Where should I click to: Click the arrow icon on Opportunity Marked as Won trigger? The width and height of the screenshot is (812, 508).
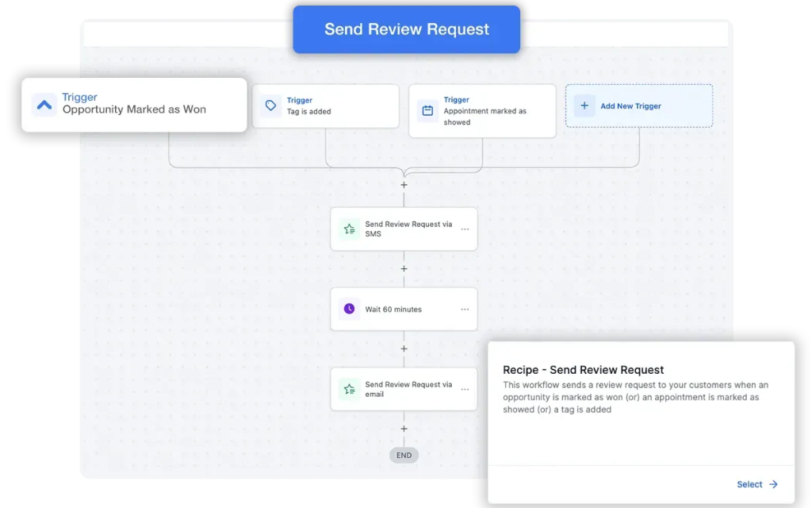(44, 104)
